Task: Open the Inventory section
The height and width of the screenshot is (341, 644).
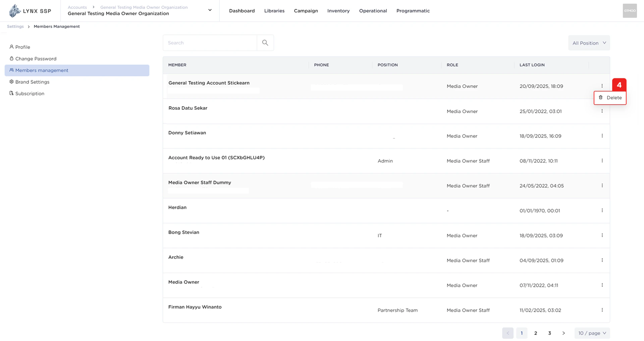Action: click(x=338, y=11)
